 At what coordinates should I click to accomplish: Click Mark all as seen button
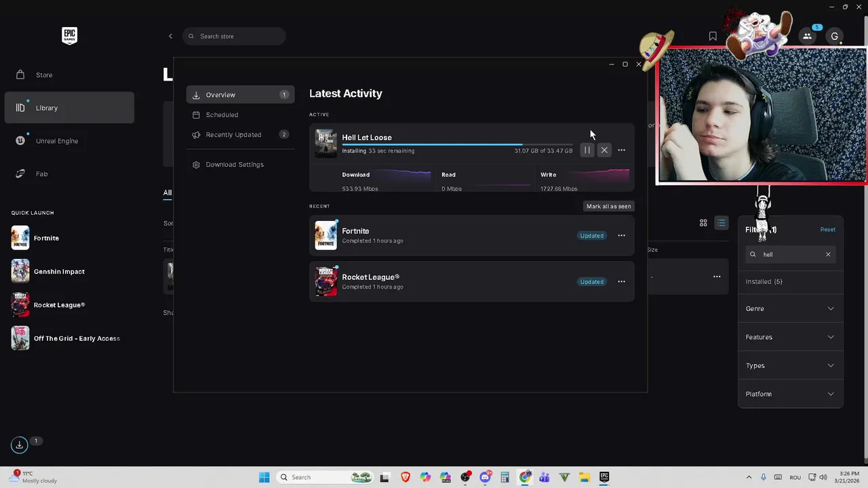click(608, 206)
